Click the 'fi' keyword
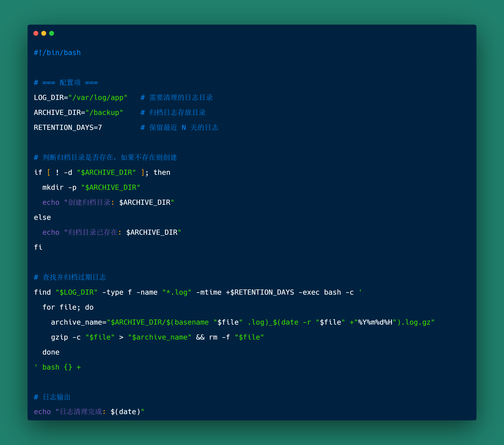Screen dimensions: 504x445 tap(38, 247)
